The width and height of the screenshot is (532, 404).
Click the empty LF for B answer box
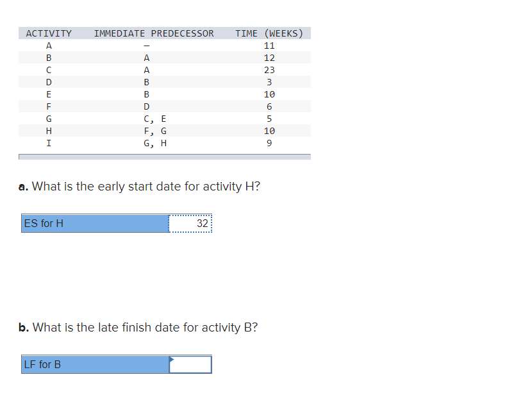tap(190, 364)
